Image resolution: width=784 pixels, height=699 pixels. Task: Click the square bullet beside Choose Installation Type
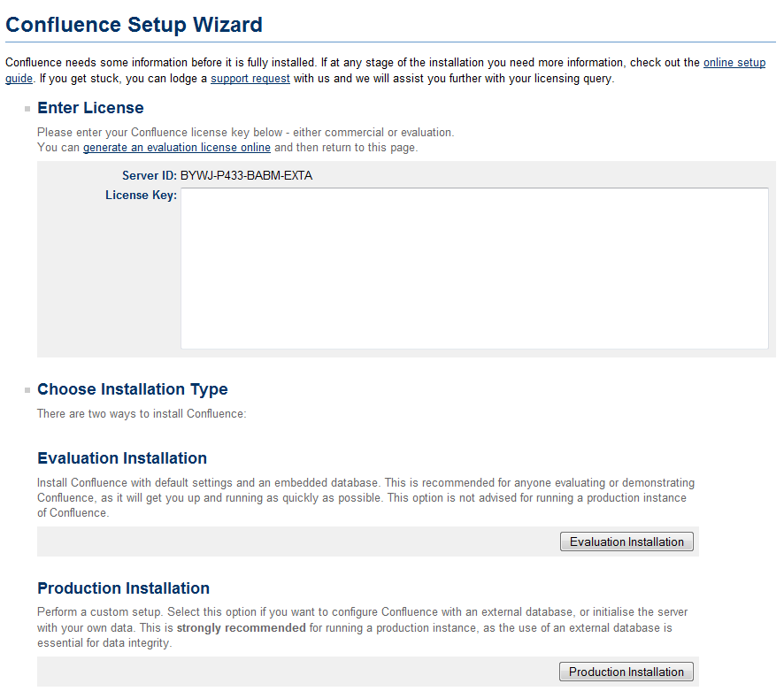(x=27, y=390)
